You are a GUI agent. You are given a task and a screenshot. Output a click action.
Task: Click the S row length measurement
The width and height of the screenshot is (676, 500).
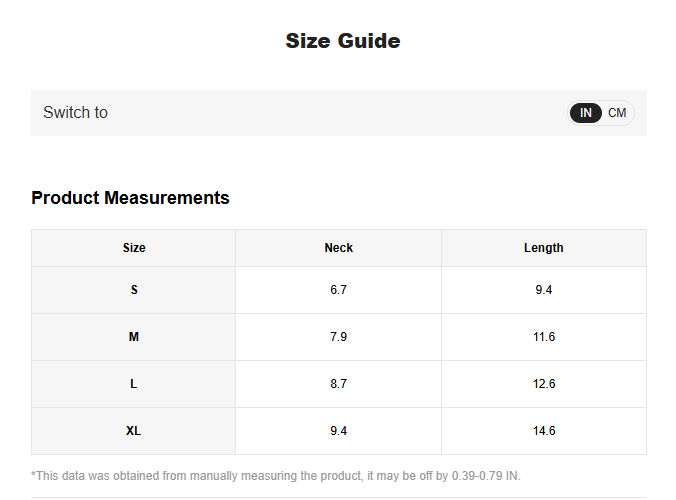[543, 290]
